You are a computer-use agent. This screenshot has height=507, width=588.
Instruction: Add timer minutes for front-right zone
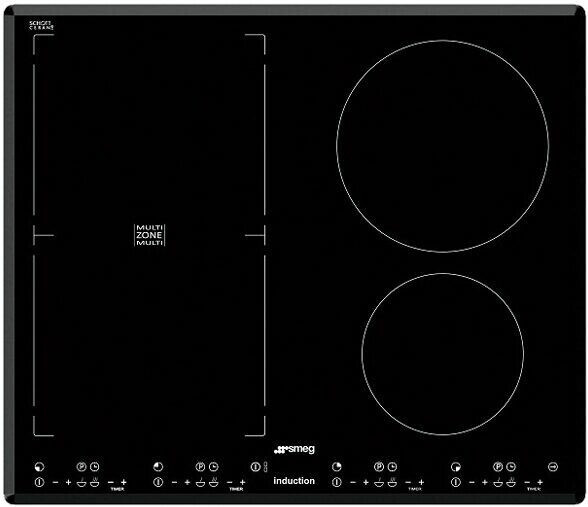(540, 482)
